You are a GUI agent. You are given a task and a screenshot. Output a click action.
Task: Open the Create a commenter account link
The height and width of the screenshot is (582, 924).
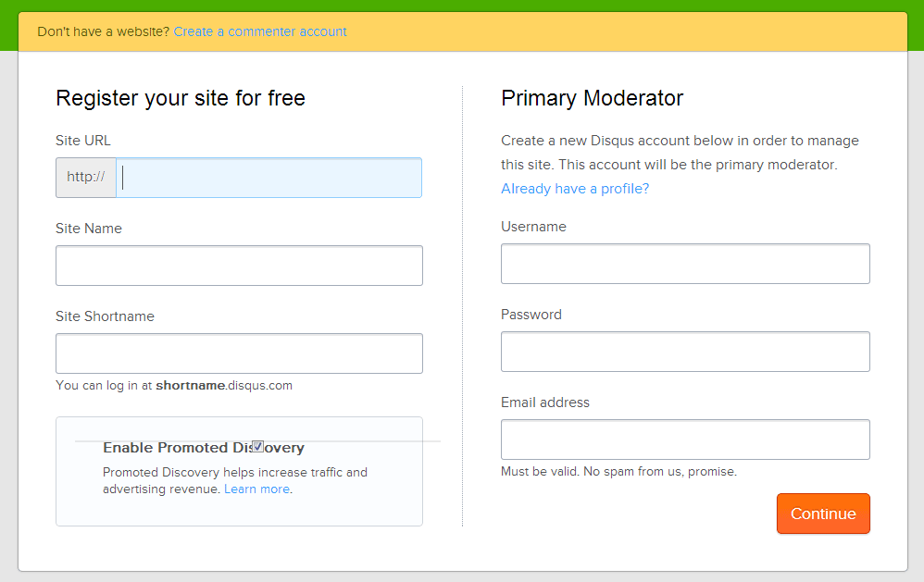(x=260, y=31)
